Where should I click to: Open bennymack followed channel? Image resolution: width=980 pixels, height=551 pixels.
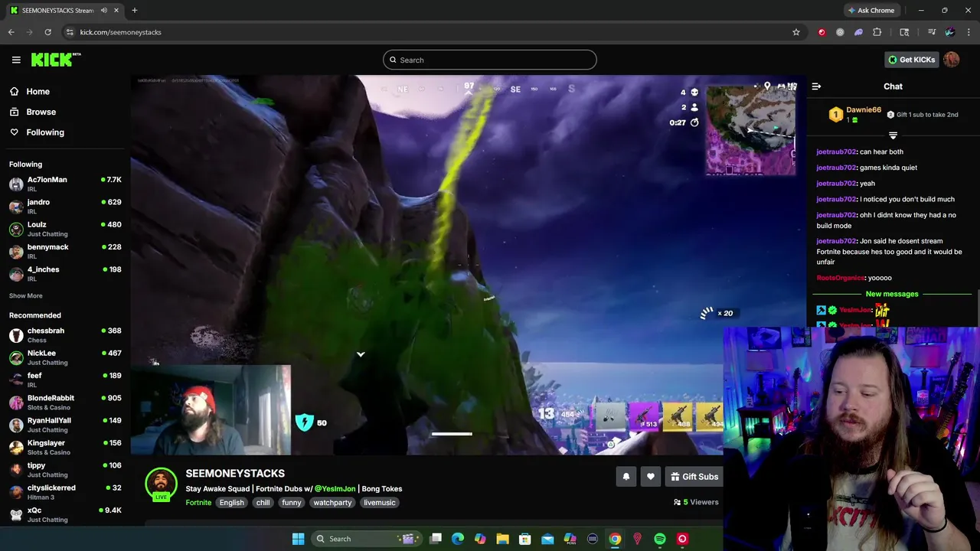[x=65, y=251]
